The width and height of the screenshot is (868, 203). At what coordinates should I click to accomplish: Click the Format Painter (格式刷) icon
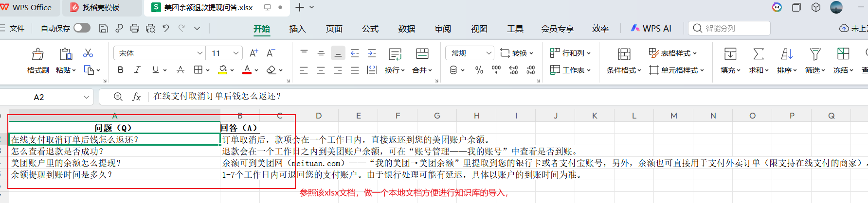coord(37,54)
